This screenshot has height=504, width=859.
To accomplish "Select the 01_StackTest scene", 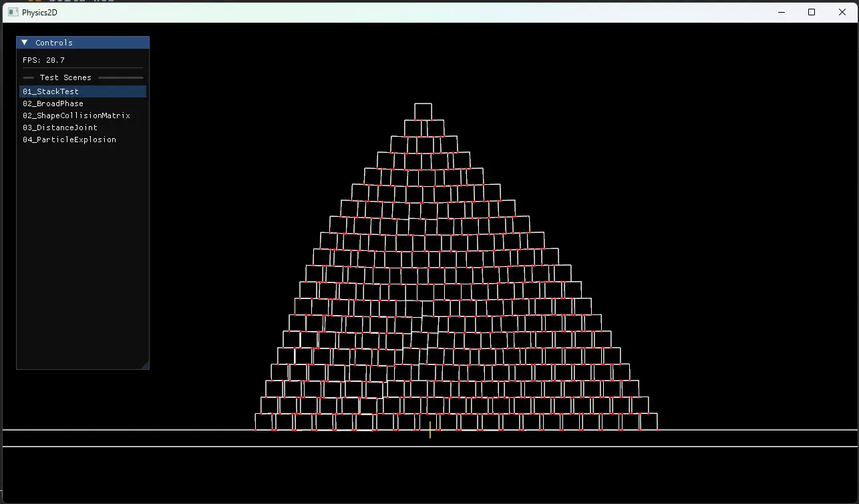I will tap(51, 91).
